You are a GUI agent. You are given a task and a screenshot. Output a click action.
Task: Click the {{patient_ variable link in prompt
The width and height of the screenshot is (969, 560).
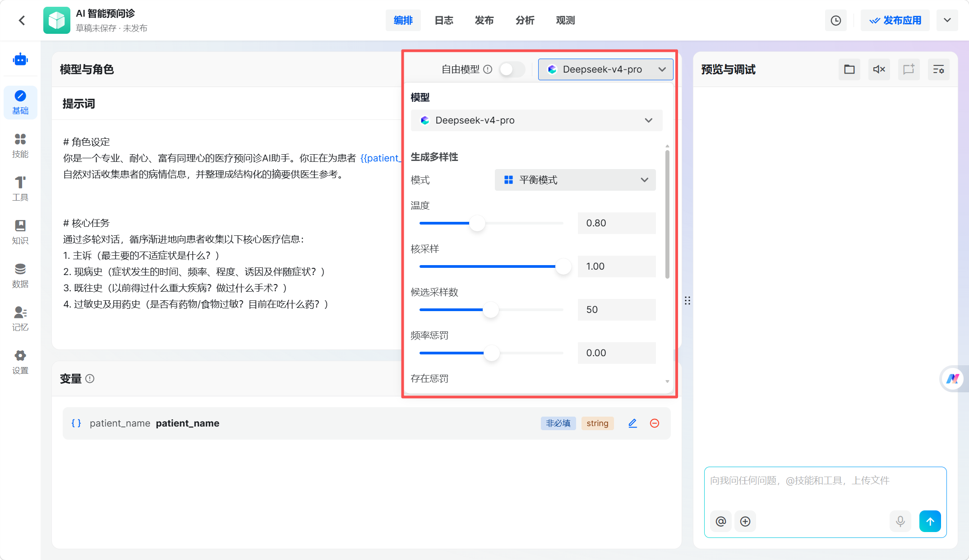(x=381, y=158)
